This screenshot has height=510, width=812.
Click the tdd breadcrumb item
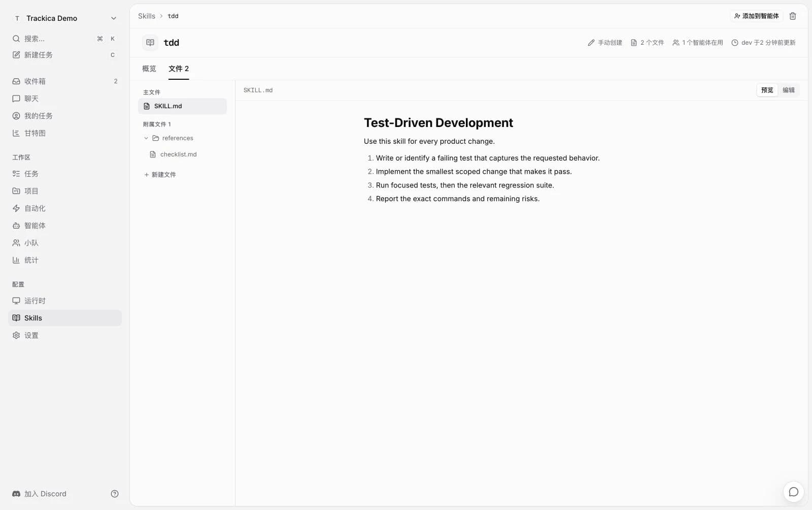click(x=173, y=16)
